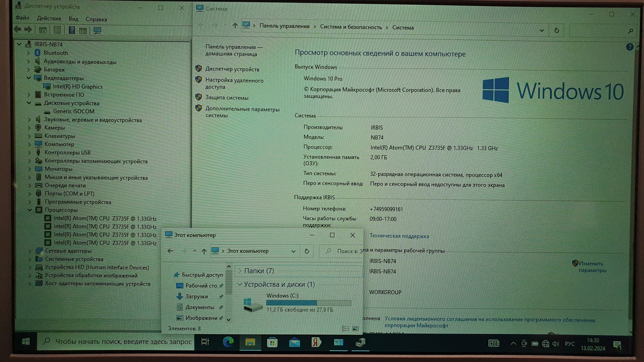Click the Device Manager back arrow icon
This screenshot has height=362, width=644.
coord(18,30)
